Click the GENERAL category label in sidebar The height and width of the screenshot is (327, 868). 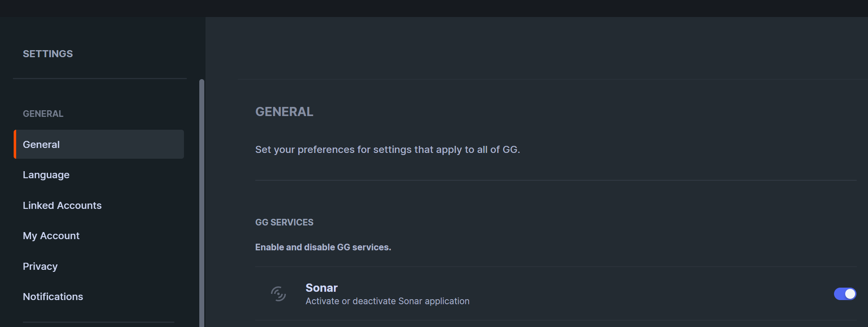(x=43, y=114)
